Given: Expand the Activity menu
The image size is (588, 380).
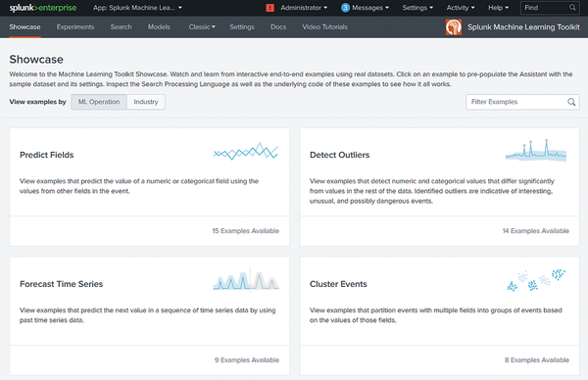Looking at the screenshot, I should [x=461, y=8].
